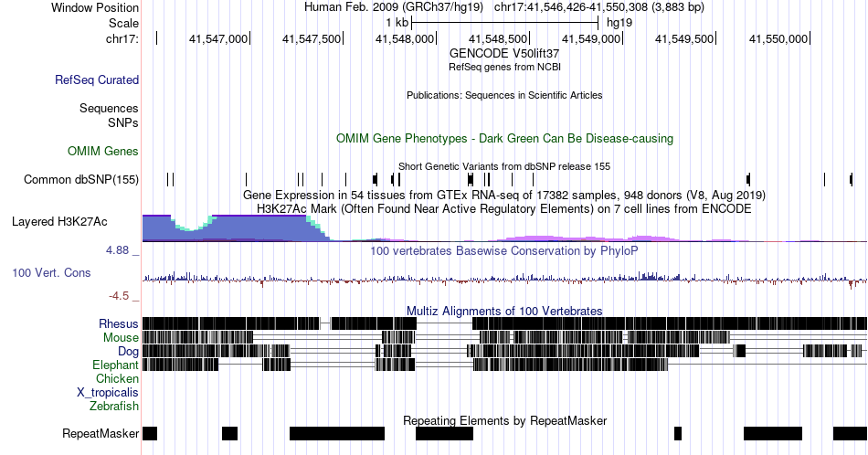Click the Chicken alignment row label
Image resolution: width=868 pixels, height=455 pixels.
pyautogui.click(x=117, y=378)
